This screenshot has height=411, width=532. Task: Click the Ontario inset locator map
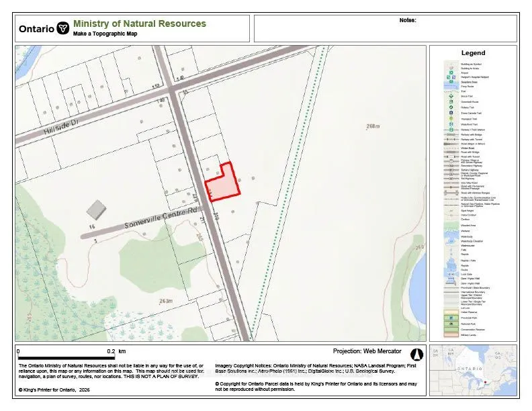coord(473,370)
